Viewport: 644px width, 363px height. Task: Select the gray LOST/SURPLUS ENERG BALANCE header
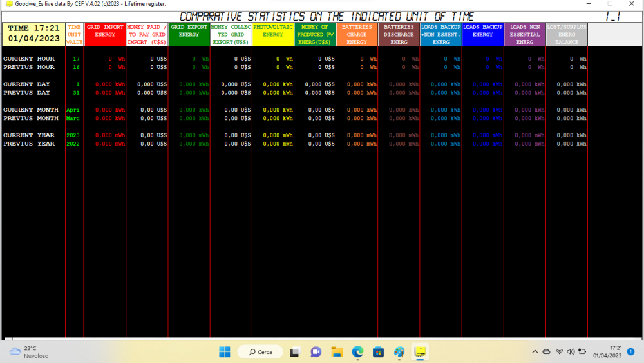click(x=567, y=34)
